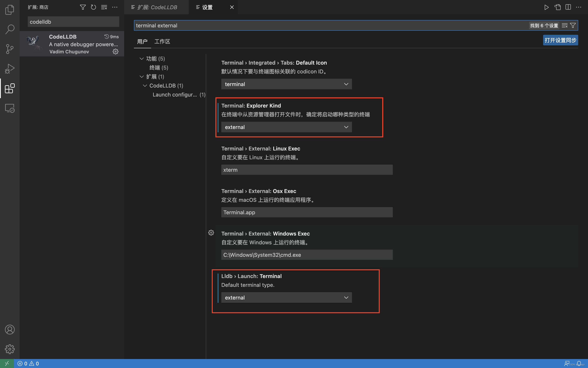The image size is (588, 368).
Task: Open editor more actions ellipsis
Action: [579, 7]
